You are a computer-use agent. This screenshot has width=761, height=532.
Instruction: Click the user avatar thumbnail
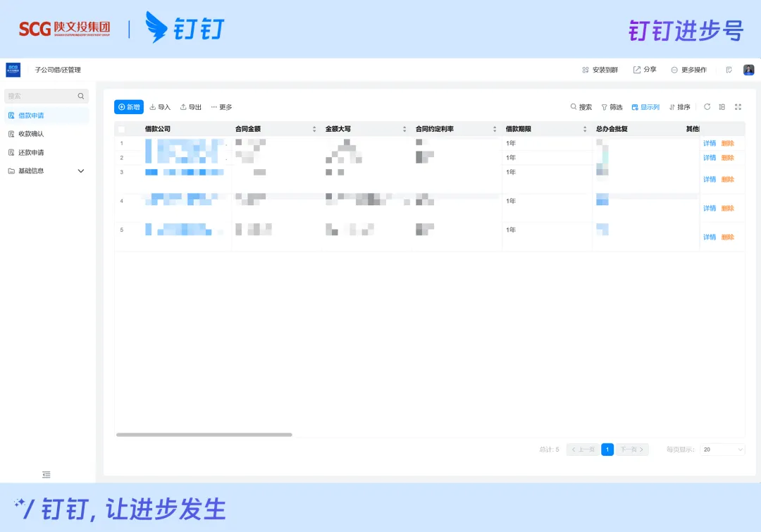[x=749, y=70]
